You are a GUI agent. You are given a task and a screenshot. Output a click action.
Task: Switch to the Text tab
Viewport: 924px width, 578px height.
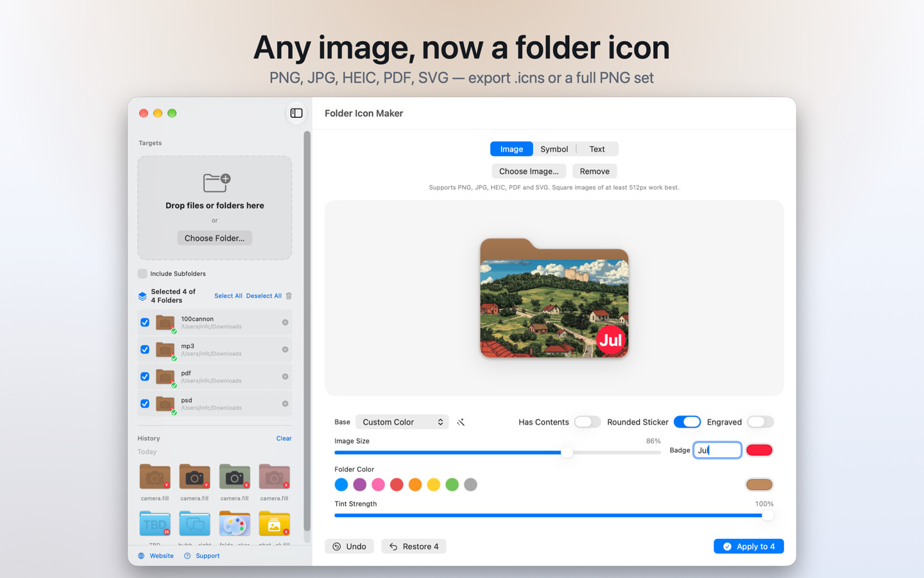(x=597, y=149)
